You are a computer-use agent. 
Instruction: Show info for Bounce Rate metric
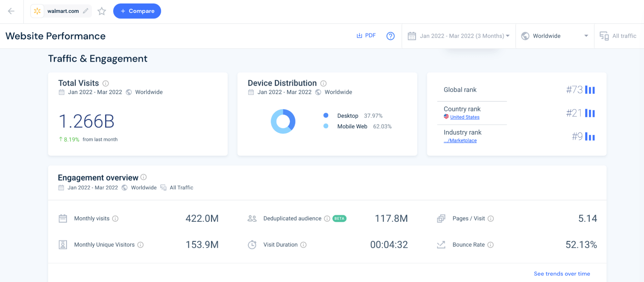pos(491,245)
